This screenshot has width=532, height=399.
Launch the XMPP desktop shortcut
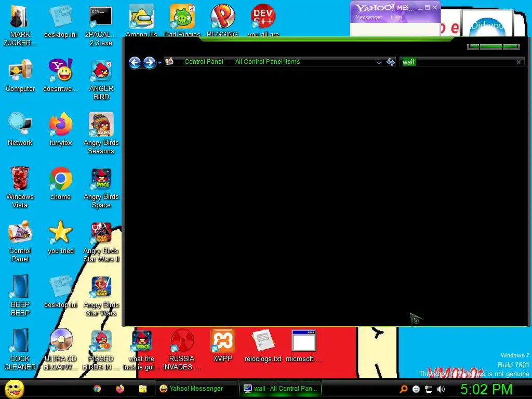tap(222, 345)
